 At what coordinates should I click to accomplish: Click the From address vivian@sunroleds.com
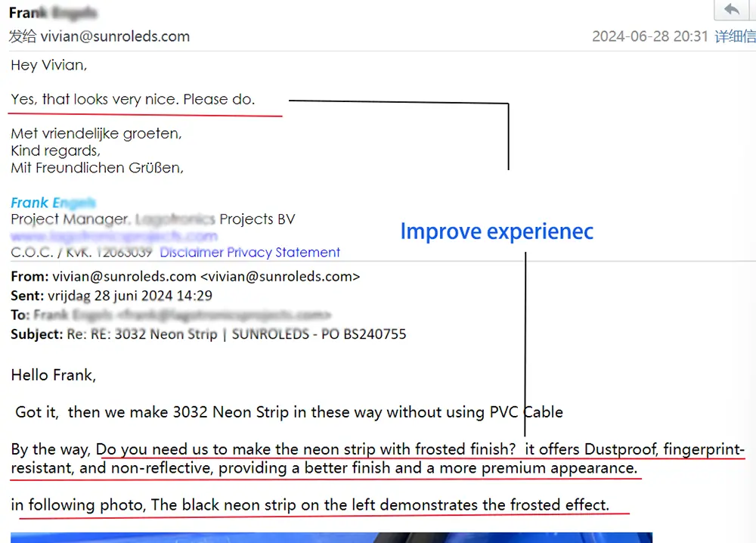click(125, 276)
